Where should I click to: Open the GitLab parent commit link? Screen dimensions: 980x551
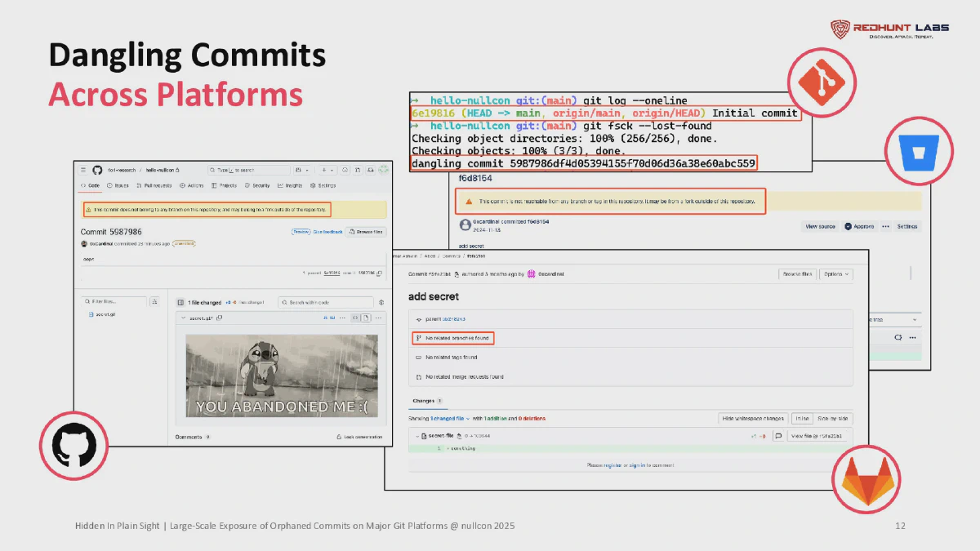pos(454,318)
